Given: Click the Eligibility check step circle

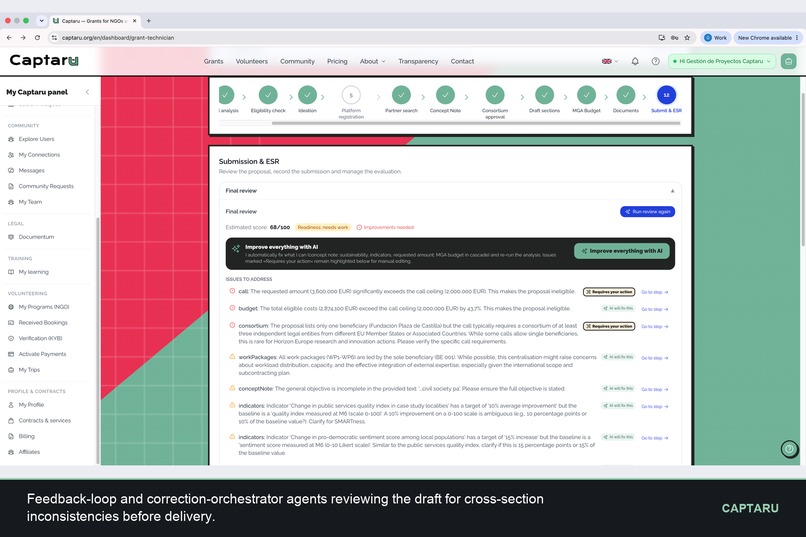Looking at the screenshot, I should coord(268,95).
